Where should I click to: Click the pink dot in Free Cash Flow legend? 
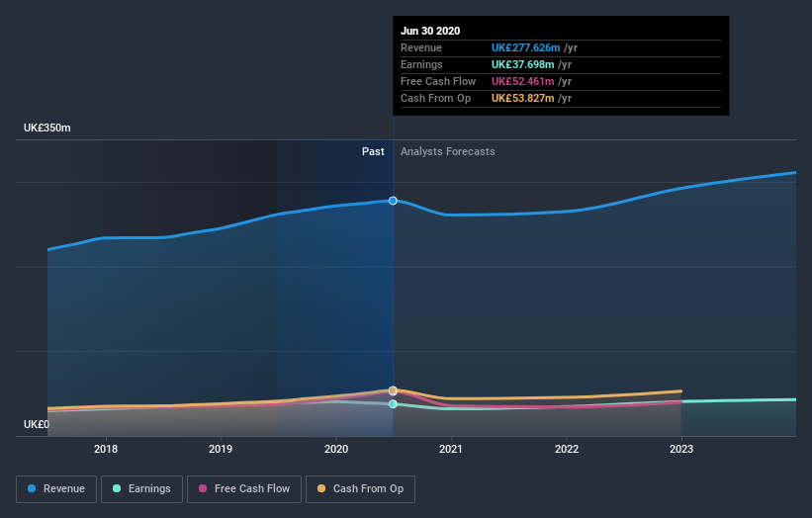[203, 488]
